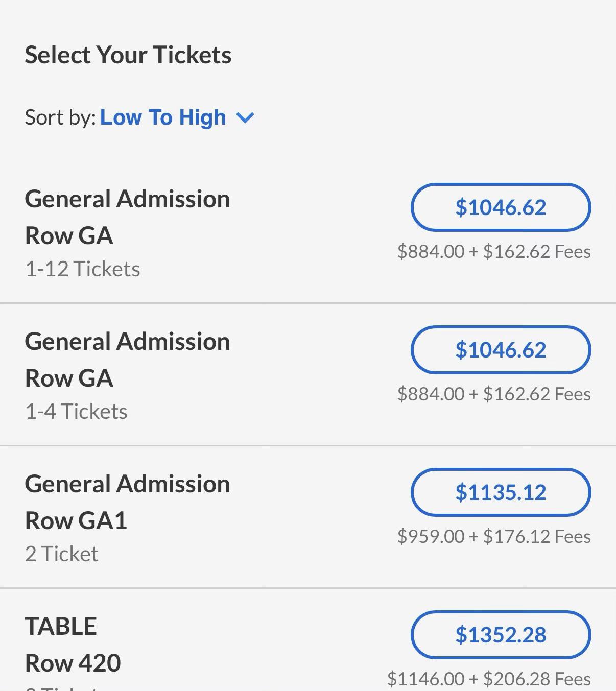The image size is (616, 691).
Task: Click the "Sort by:" label
Action: tap(60, 117)
